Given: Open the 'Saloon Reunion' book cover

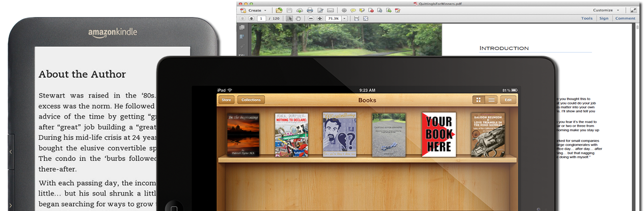Looking at the screenshot, I should pos(488,135).
